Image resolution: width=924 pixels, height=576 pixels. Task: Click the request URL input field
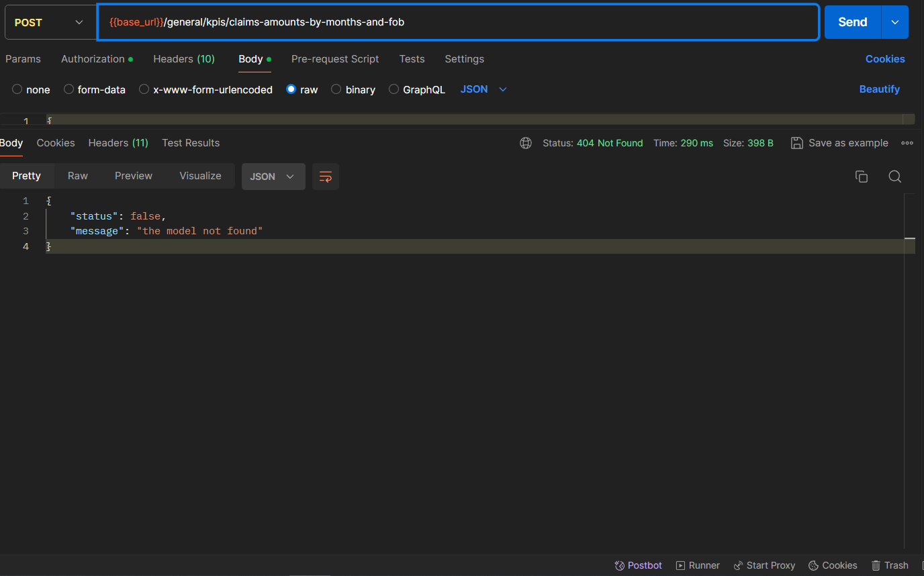coord(457,22)
